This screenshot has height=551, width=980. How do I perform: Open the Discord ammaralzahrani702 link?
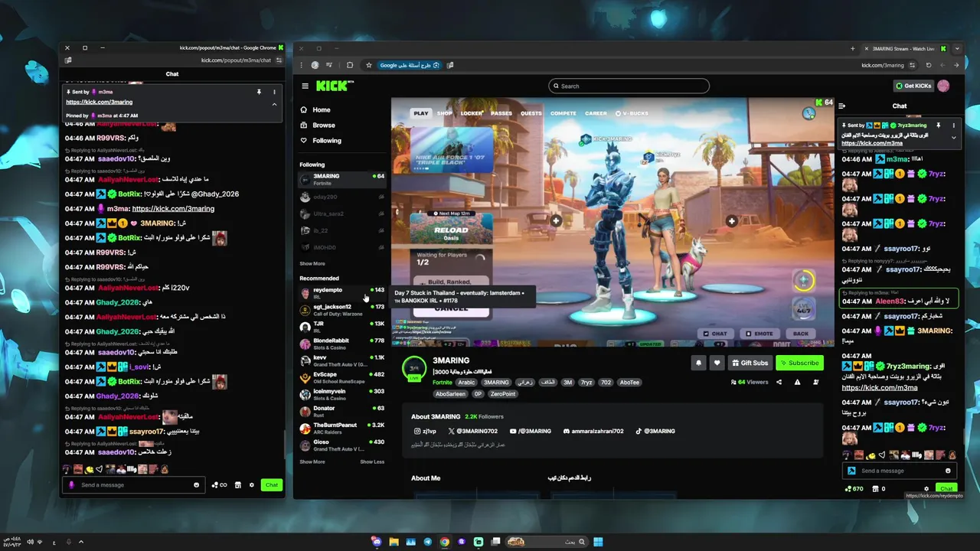[593, 431]
